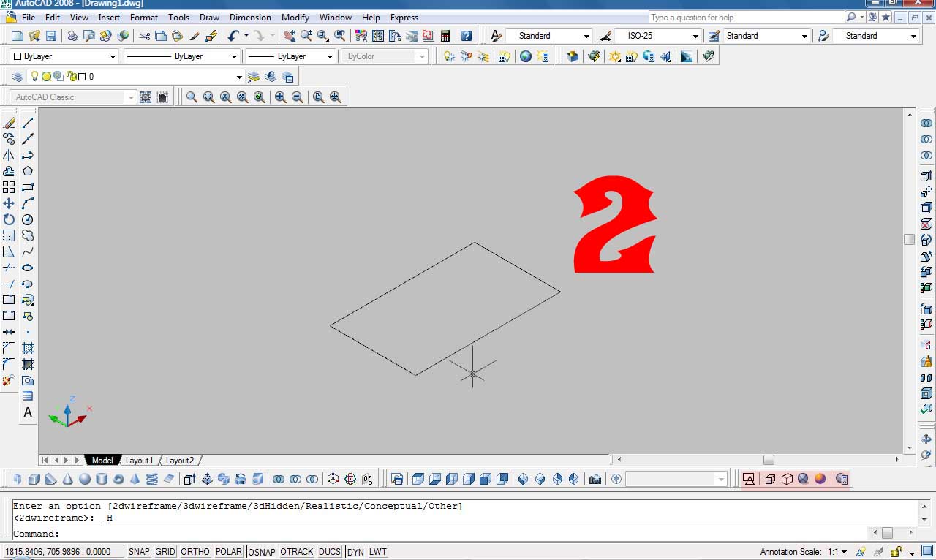The width and height of the screenshot is (936, 560).
Task: Open the Layer Properties Manager
Action: [x=18, y=77]
